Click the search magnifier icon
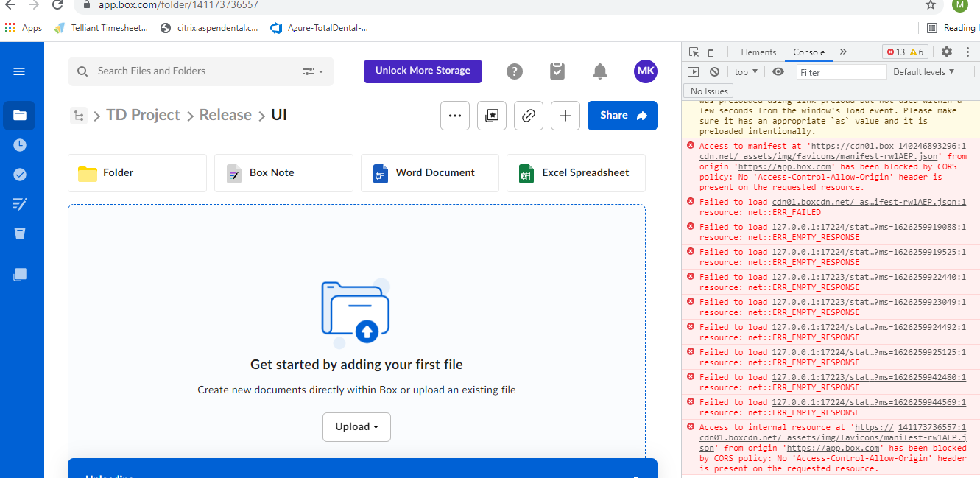 82,71
